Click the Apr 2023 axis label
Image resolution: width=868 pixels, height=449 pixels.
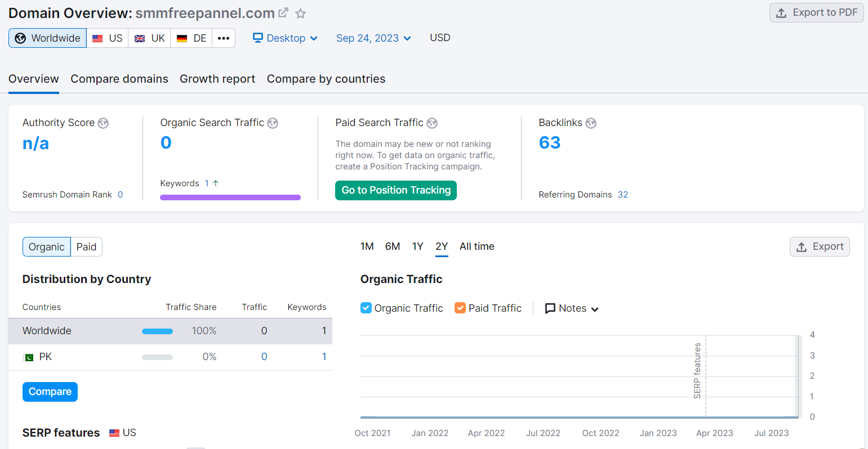coord(715,433)
